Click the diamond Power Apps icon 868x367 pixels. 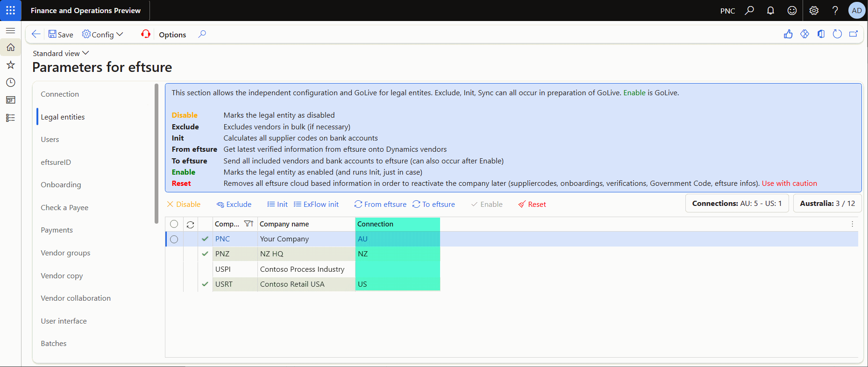coord(804,34)
